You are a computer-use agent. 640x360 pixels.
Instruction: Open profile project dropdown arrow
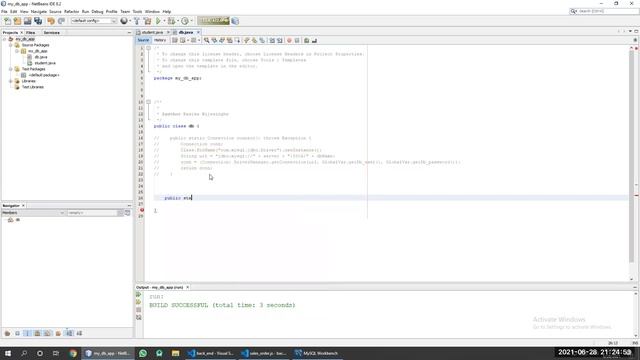(191, 21)
